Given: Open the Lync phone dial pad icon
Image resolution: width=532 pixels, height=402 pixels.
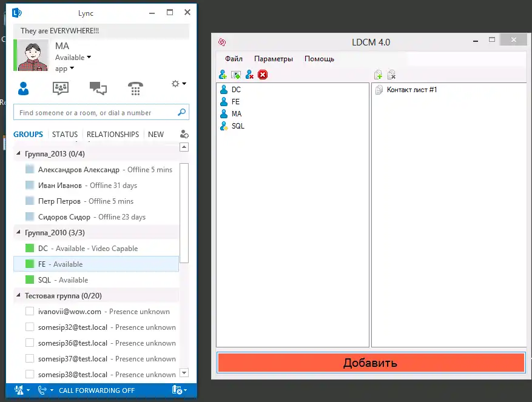Looking at the screenshot, I should tap(135, 89).
